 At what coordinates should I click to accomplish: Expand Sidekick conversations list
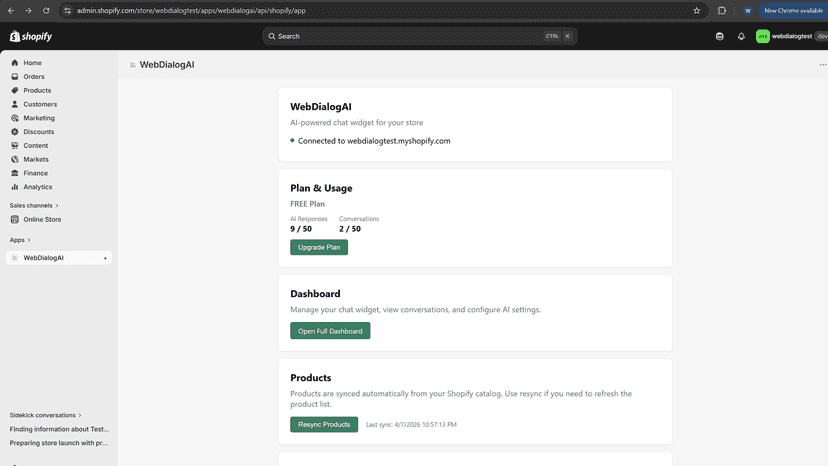point(45,415)
